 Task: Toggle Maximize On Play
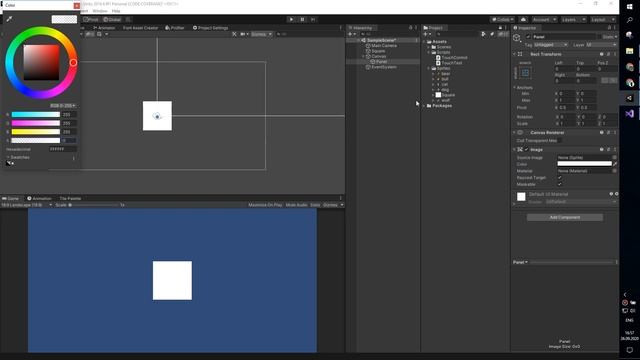click(265, 205)
